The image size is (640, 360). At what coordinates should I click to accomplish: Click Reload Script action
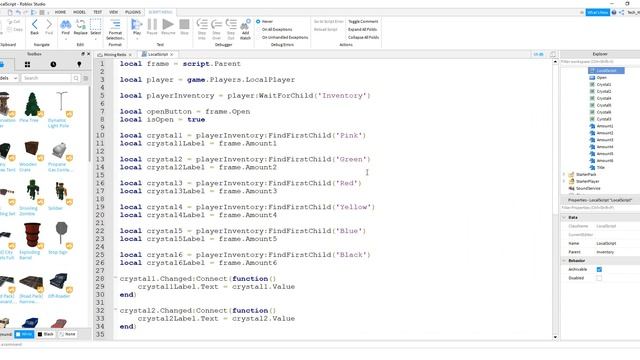click(326, 29)
